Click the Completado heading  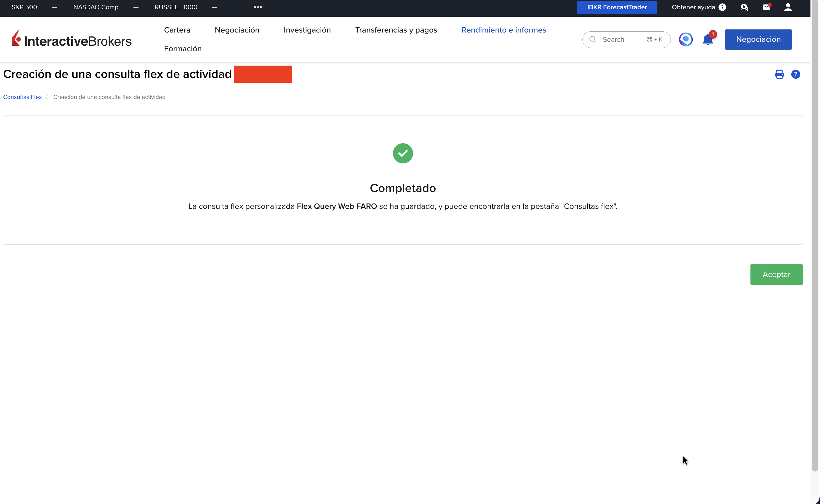403,188
